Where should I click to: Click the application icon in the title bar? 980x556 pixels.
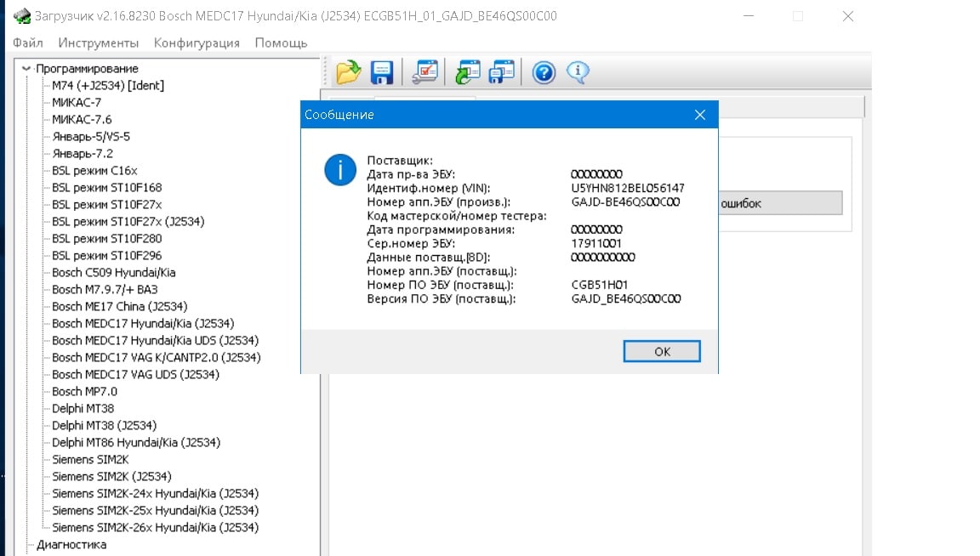tap(22, 16)
